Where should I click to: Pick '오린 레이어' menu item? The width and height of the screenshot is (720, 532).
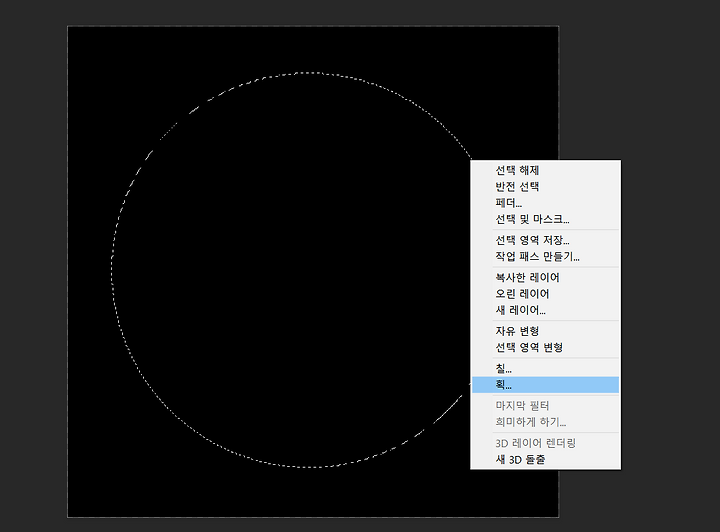tap(546, 294)
